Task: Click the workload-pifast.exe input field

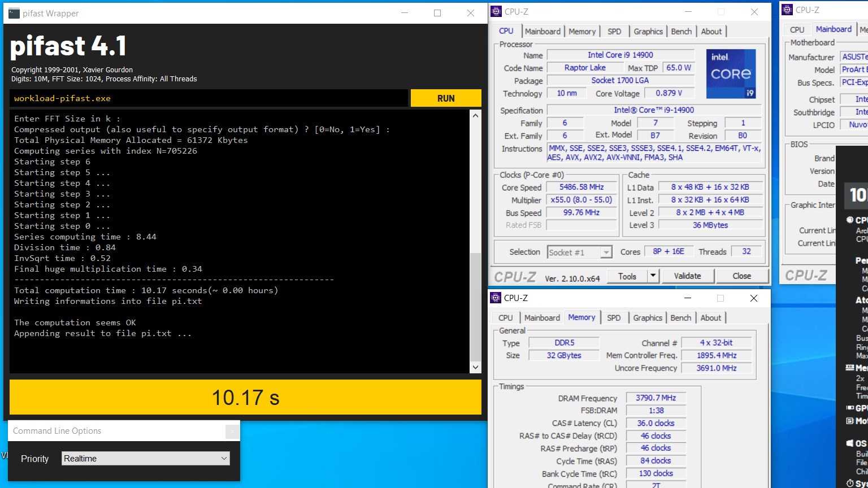Action: click(x=209, y=98)
